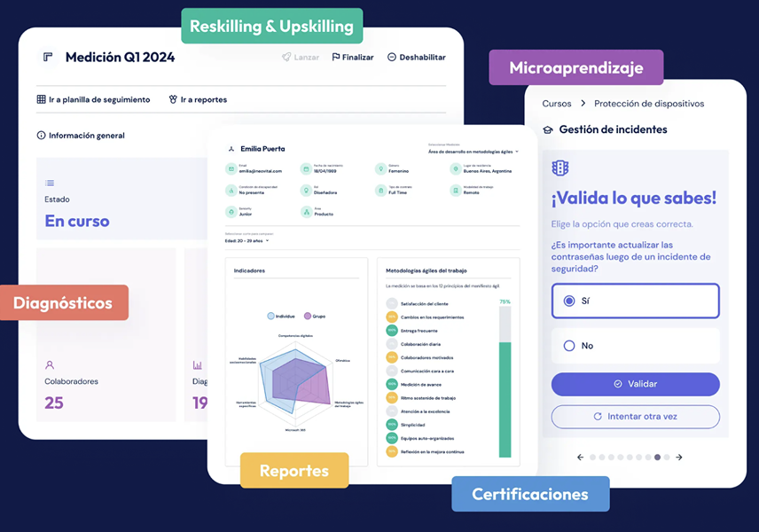
Task: Click the Metodologías ágiles del trabajo heading
Action: coord(426,270)
